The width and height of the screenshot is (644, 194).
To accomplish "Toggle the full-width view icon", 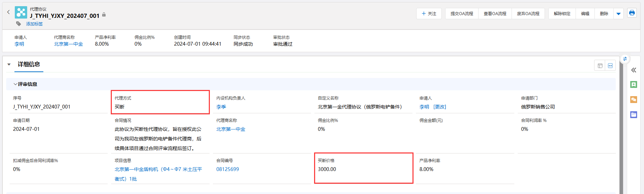I will pyautogui.click(x=610, y=66).
